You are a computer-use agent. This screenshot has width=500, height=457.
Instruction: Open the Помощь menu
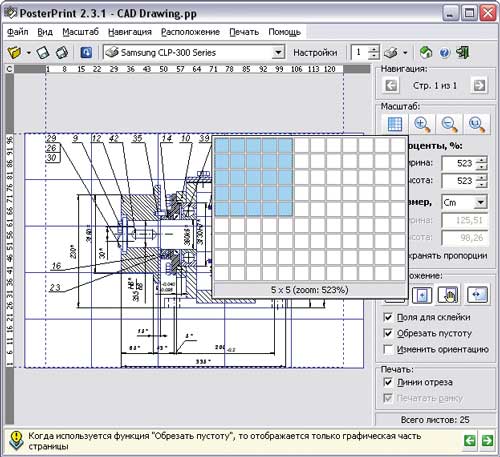pos(284,32)
